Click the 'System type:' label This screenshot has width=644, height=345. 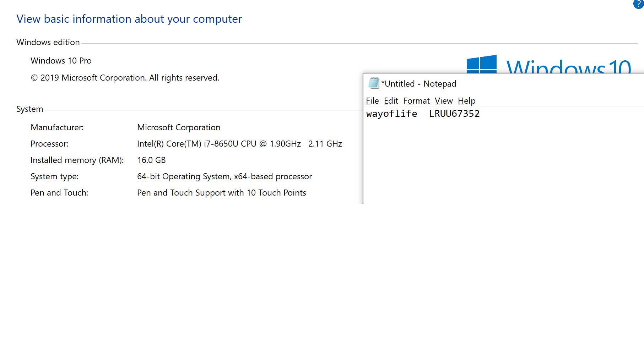[x=55, y=176]
